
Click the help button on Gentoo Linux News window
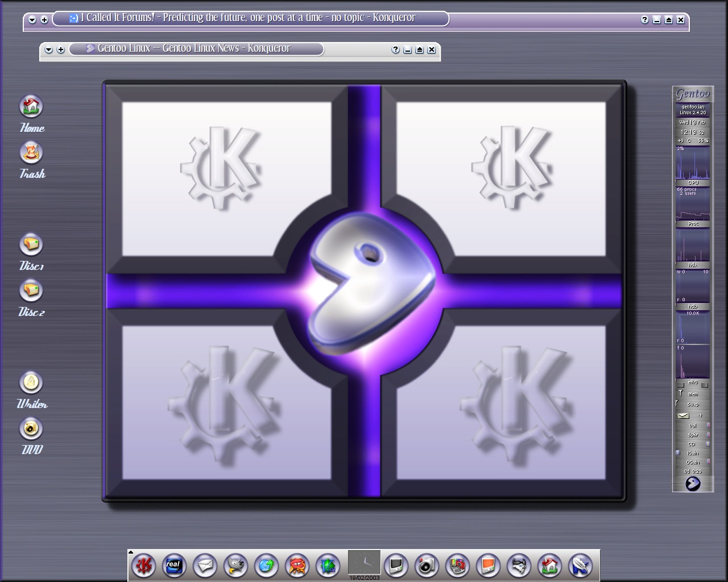396,50
